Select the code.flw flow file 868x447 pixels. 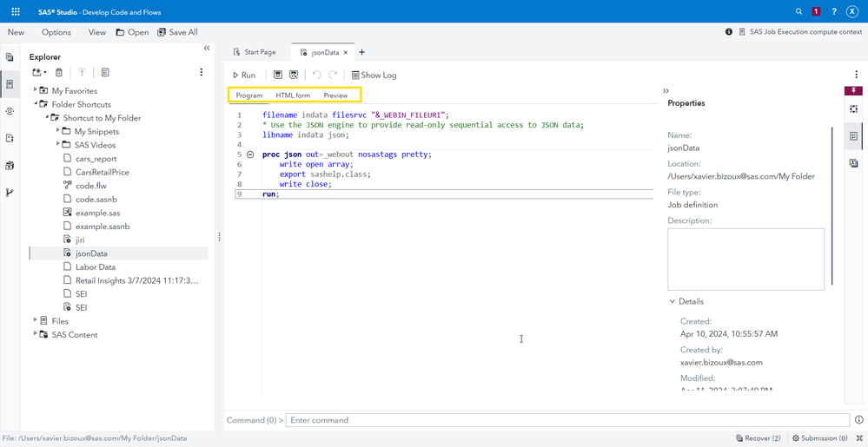click(90, 186)
